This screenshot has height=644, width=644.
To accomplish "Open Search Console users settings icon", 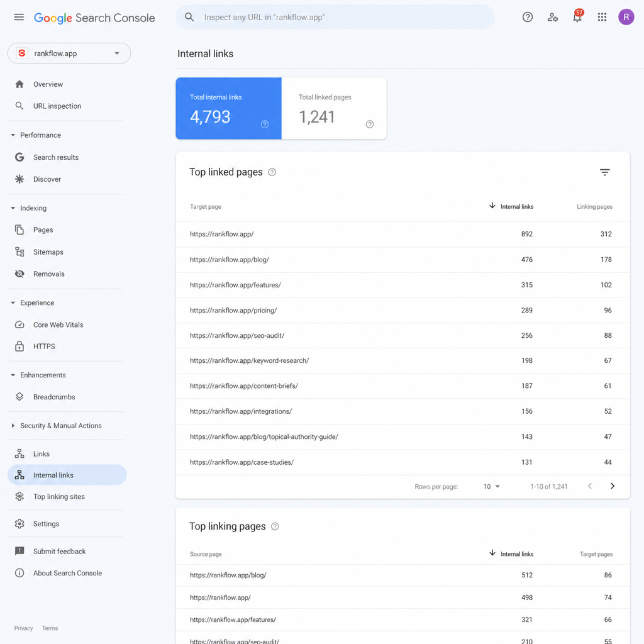I will 552,17.
